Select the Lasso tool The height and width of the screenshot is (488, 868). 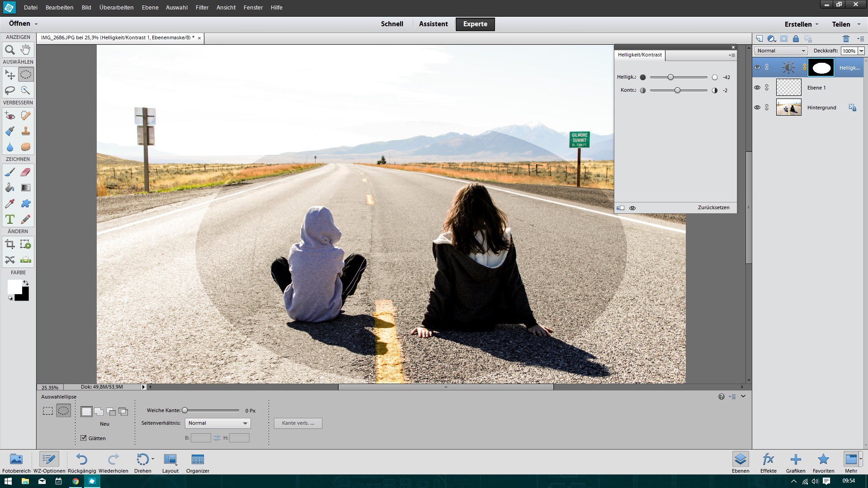10,90
